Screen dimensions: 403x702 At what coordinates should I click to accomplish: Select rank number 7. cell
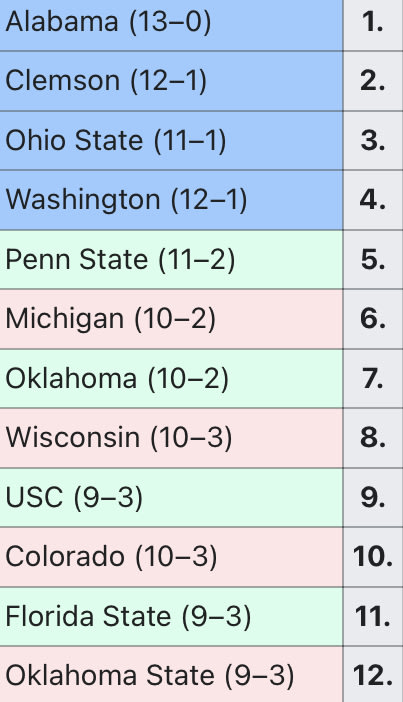[x=373, y=379]
